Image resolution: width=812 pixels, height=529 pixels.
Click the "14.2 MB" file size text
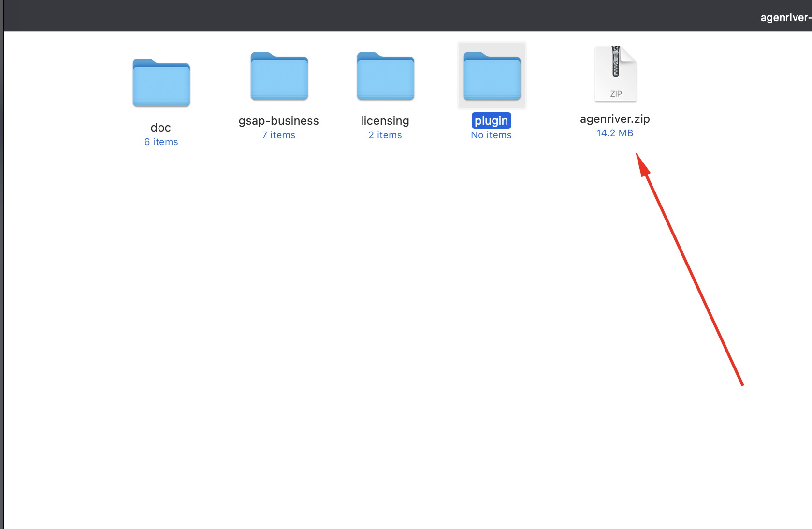click(x=615, y=133)
